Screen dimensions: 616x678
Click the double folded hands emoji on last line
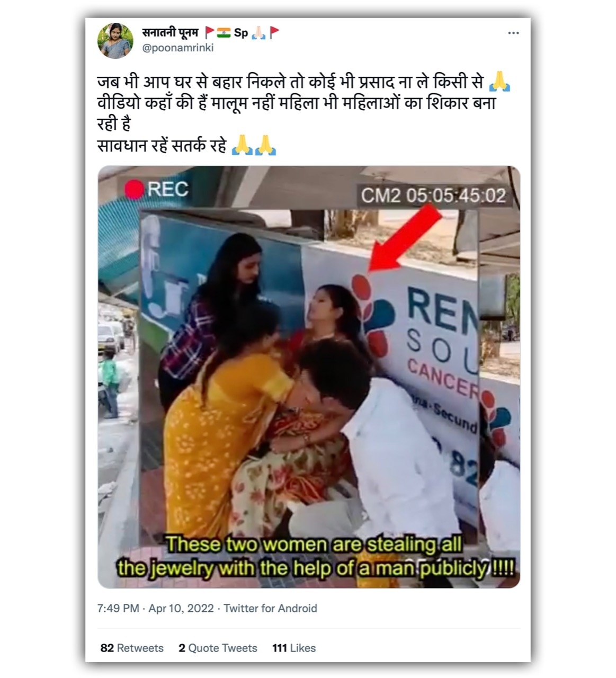point(254,145)
